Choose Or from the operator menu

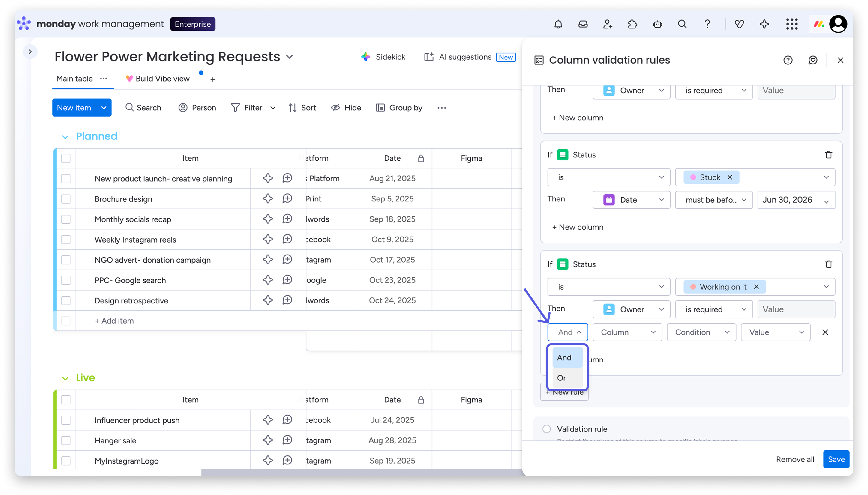click(567, 378)
